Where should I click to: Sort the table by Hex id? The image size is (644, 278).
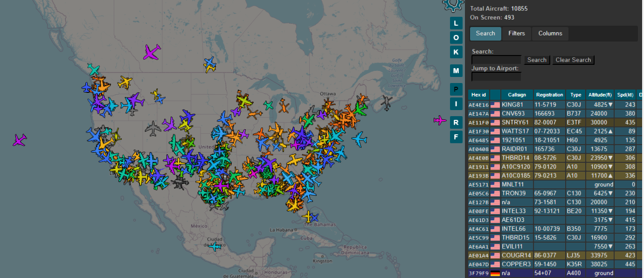pyautogui.click(x=478, y=95)
